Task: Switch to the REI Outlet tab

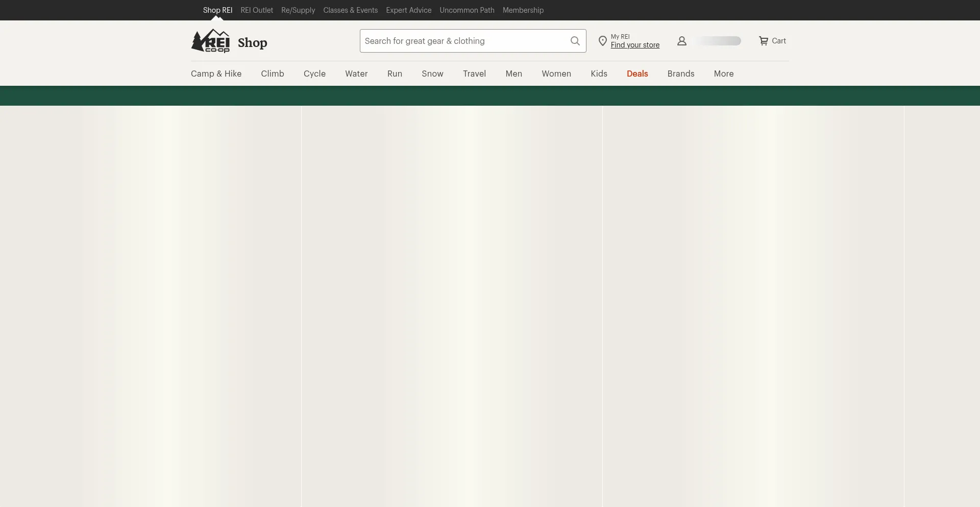Action: click(x=257, y=10)
